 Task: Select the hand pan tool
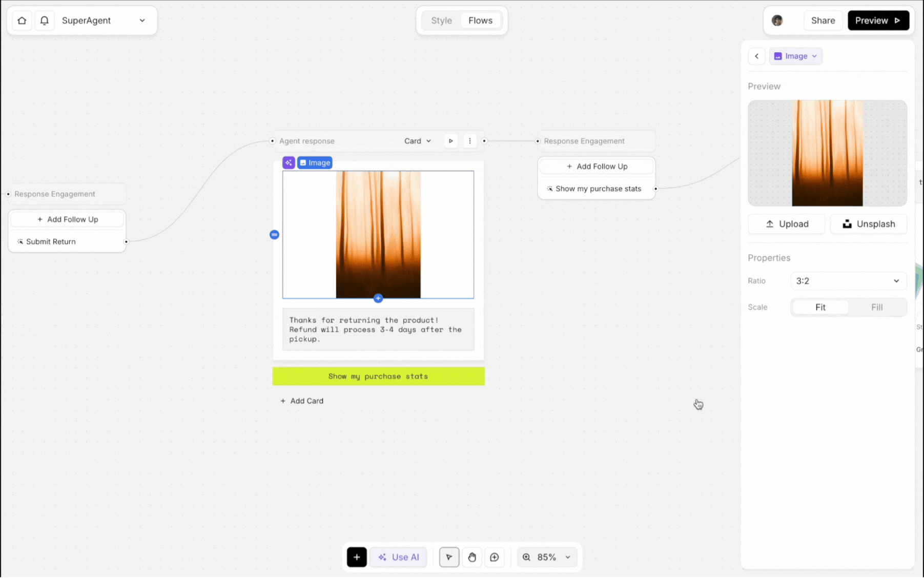pyautogui.click(x=472, y=557)
